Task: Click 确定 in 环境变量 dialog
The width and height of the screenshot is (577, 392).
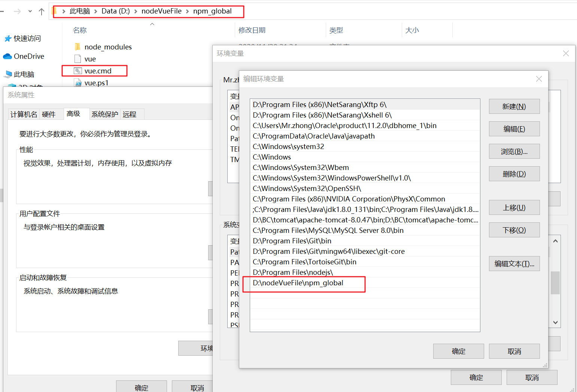Action: tap(476, 377)
